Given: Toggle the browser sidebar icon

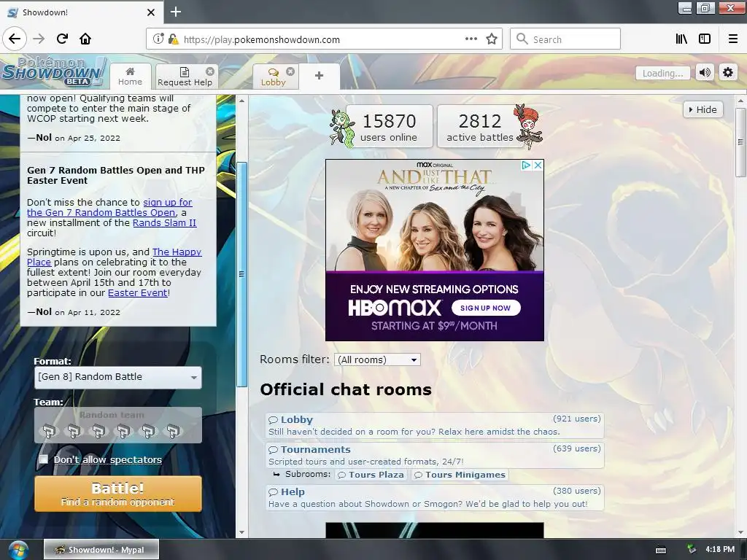Looking at the screenshot, I should 705,39.
